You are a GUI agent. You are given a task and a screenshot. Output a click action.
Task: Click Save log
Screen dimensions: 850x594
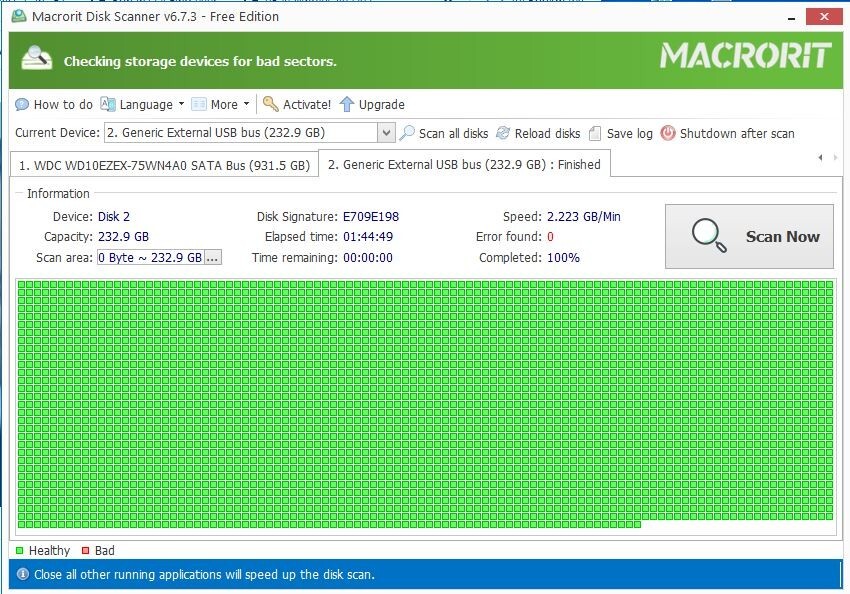point(621,133)
